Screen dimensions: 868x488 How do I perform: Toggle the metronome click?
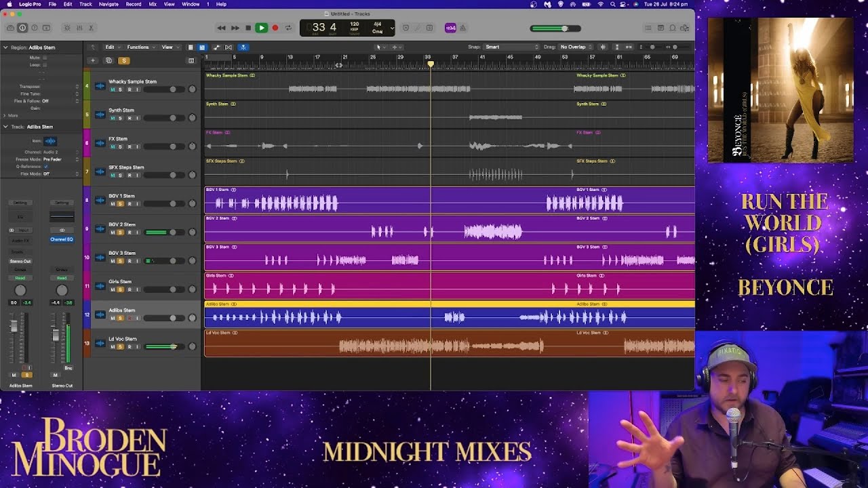pyautogui.click(x=463, y=28)
